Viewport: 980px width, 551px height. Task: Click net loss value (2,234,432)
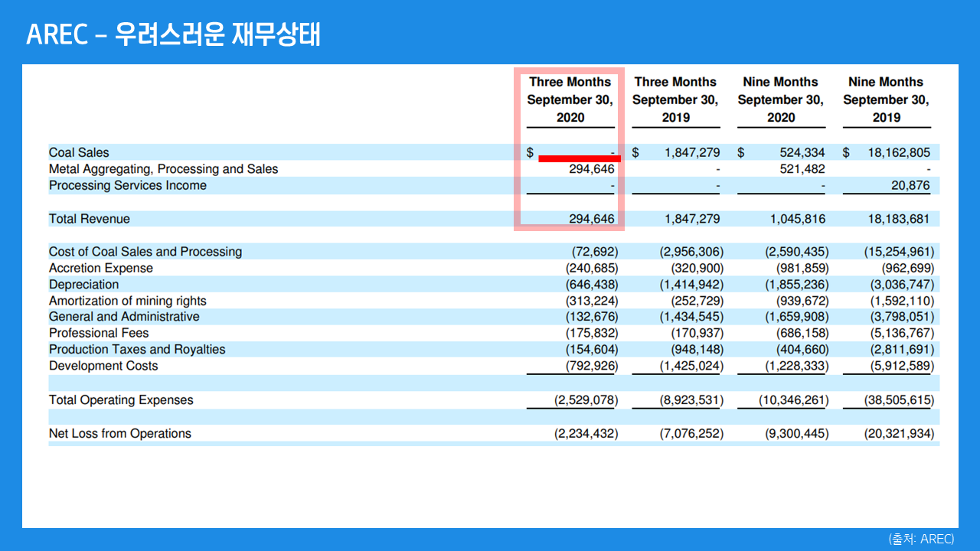click(586, 434)
